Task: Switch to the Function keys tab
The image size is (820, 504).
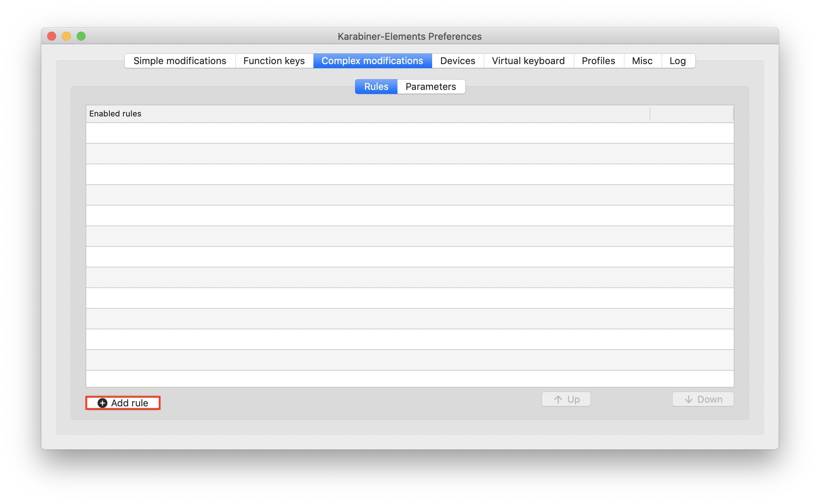Action: pyautogui.click(x=274, y=61)
